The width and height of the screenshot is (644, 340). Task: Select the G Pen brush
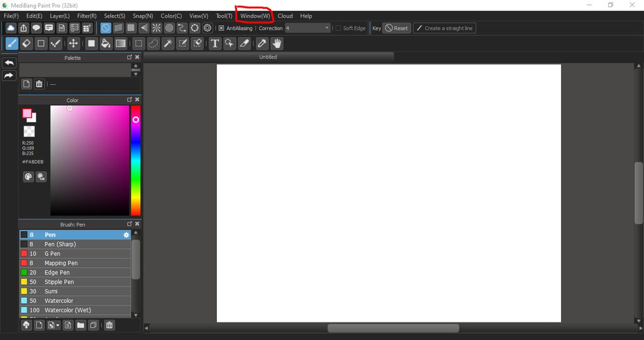coord(75,254)
